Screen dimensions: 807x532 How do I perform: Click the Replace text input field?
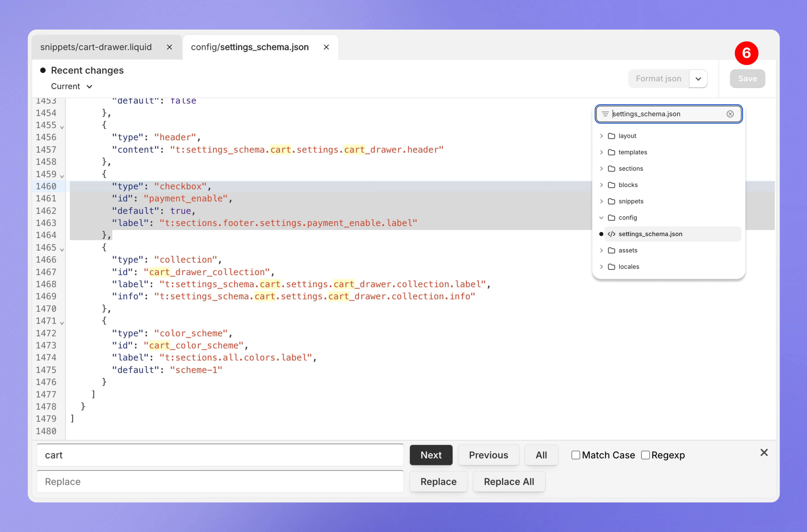point(220,481)
